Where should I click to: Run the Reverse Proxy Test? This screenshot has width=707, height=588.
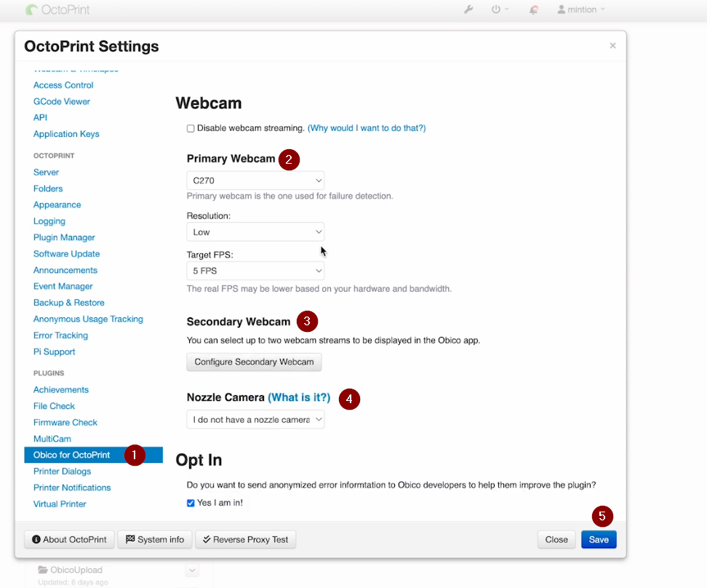click(x=245, y=539)
